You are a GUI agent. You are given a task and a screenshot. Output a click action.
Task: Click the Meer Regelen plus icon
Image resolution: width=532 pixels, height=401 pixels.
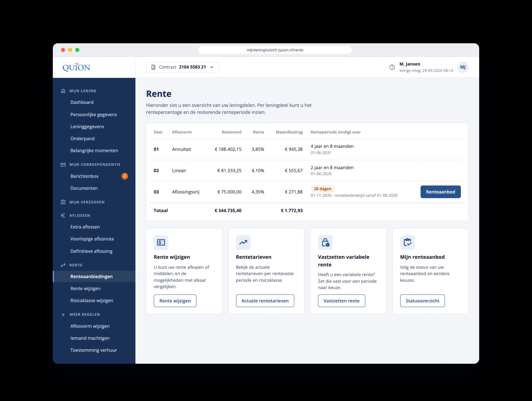63,315
